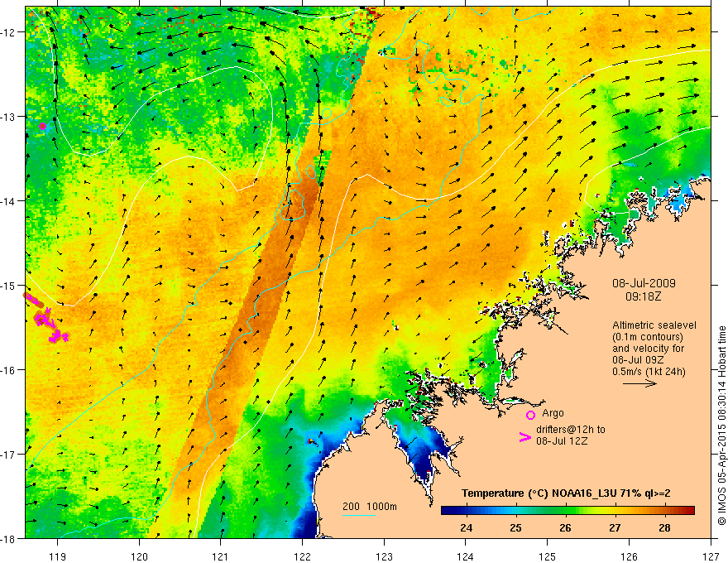This screenshot has height=563, width=728.
Task: Click the '09:18Z' time text
Action: pos(643,296)
